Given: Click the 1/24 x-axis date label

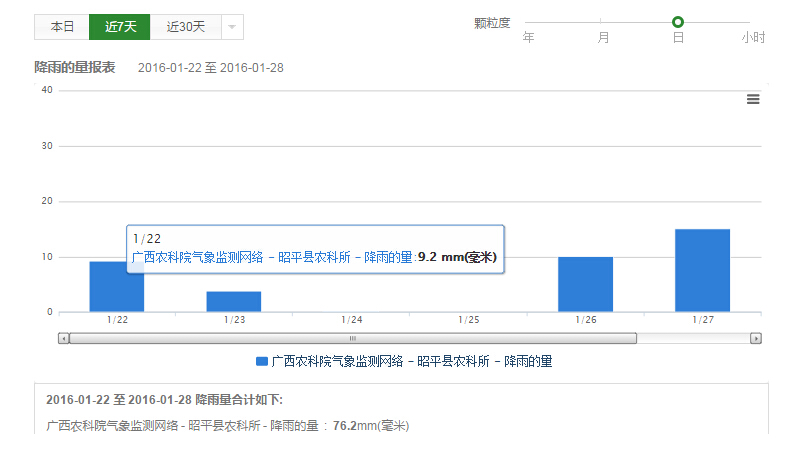Looking at the screenshot, I should point(351,320).
